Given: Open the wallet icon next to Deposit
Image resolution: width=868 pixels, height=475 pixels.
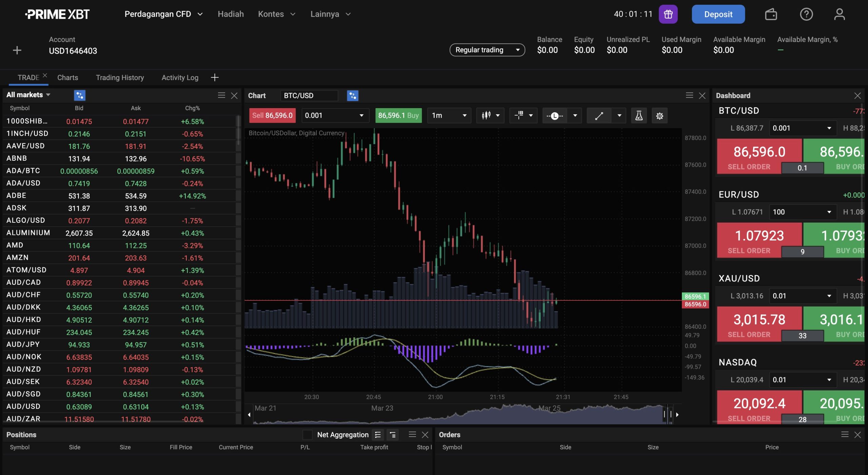Looking at the screenshot, I should tap(771, 14).
